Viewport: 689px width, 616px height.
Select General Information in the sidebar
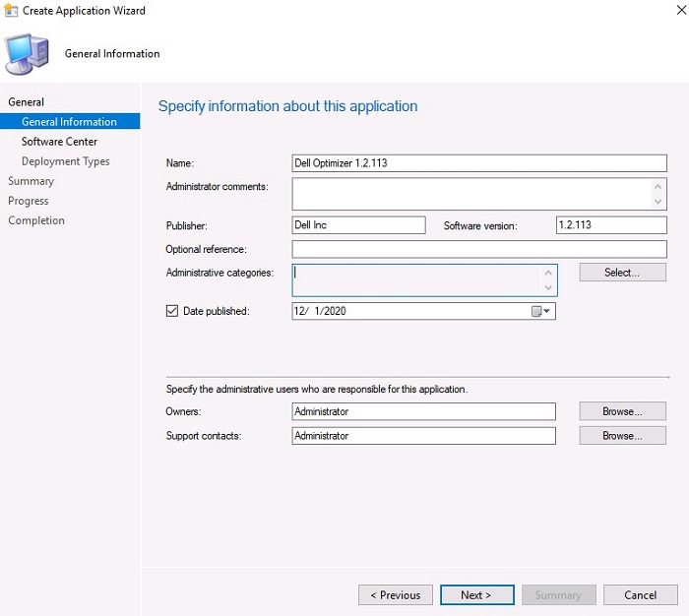point(70,121)
